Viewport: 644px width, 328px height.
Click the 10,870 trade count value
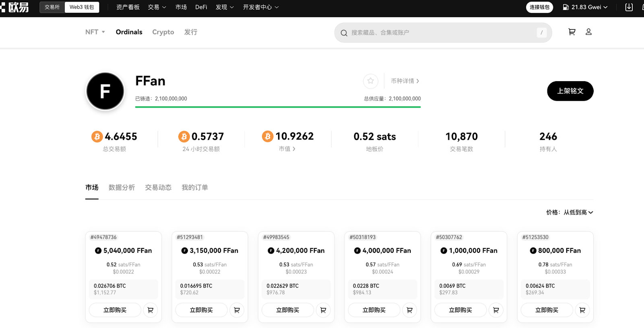click(462, 137)
